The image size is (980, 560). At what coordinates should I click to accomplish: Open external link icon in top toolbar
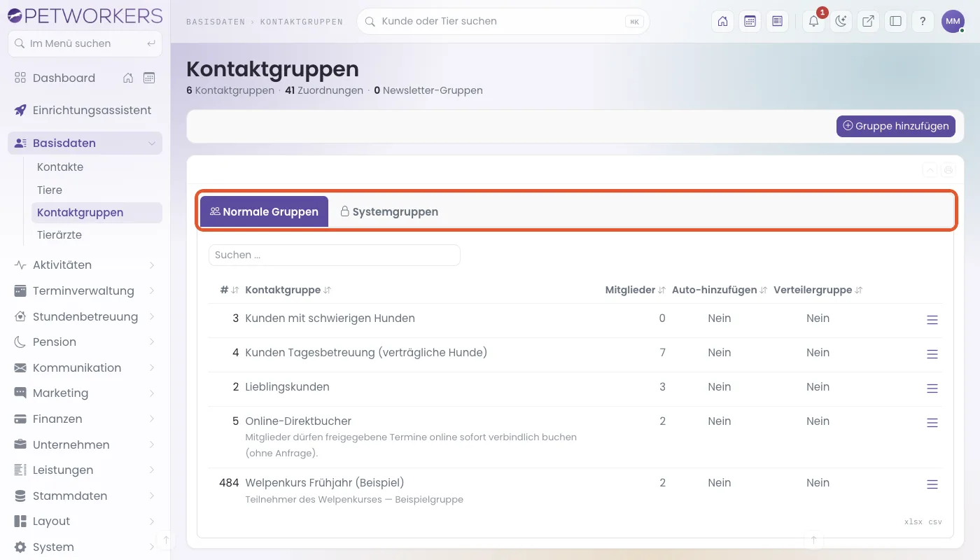click(x=868, y=22)
